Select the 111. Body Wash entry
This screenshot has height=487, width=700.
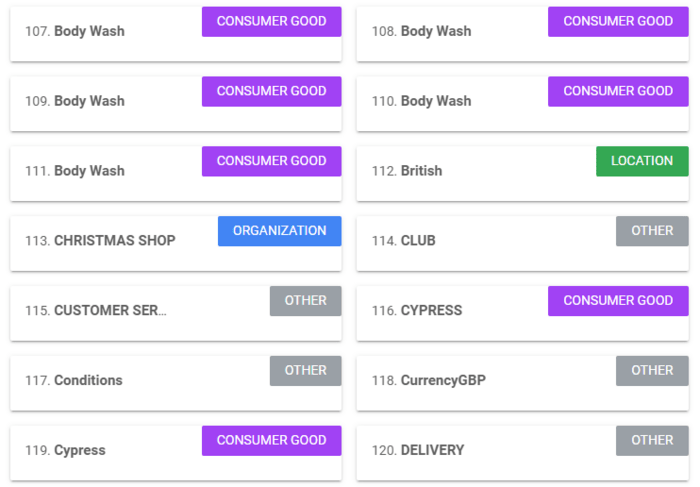(176, 174)
